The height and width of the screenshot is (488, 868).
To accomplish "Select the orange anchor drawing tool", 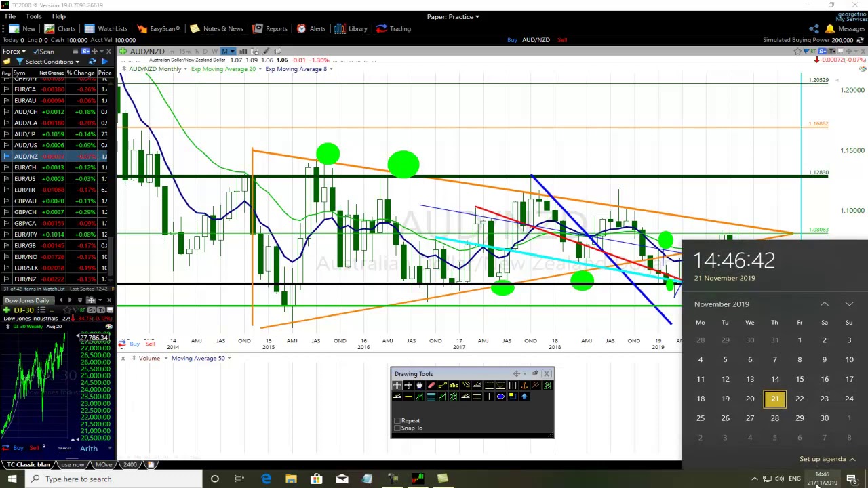I will pyautogui.click(x=524, y=385).
